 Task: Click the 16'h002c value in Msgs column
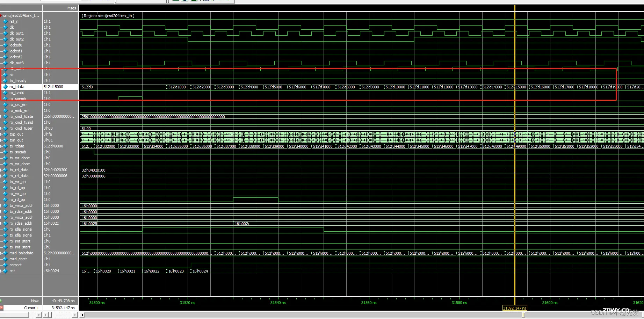pos(51,223)
